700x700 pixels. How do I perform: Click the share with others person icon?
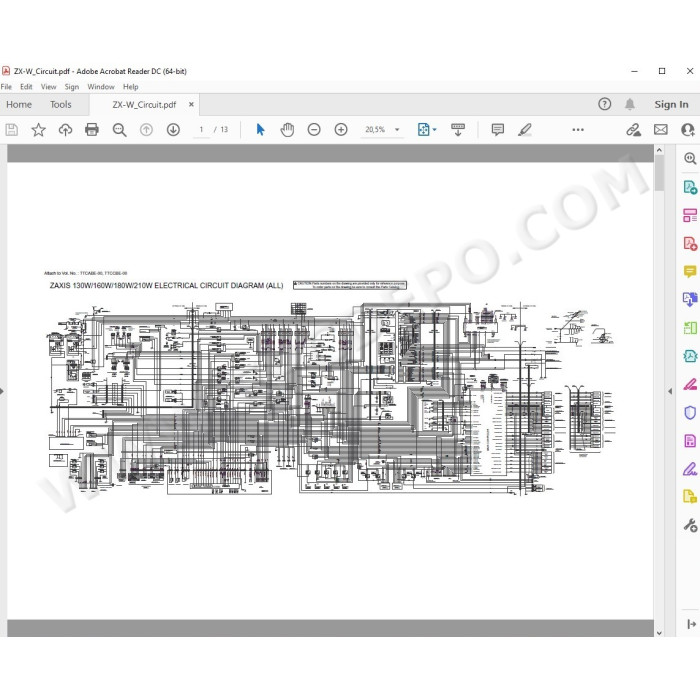(688, 130)
